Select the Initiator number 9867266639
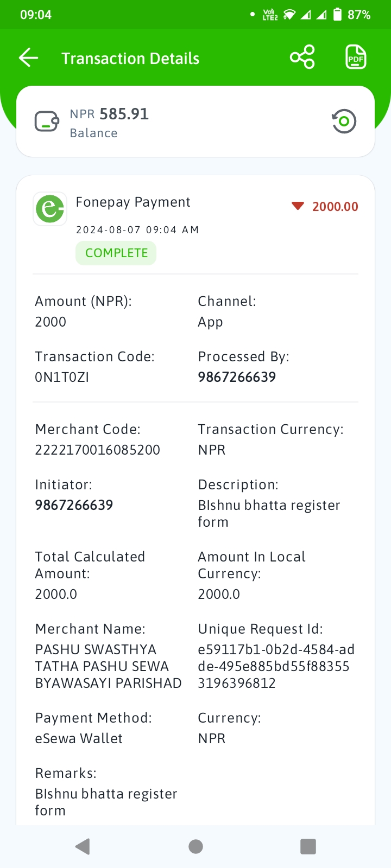 74,505
